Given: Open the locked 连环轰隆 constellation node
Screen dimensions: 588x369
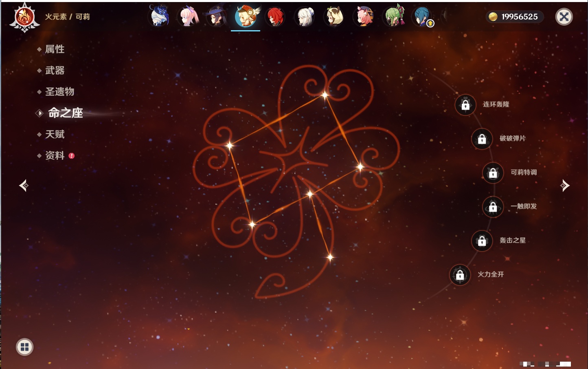Looking at the screenshot, I should tap(465, 105).
